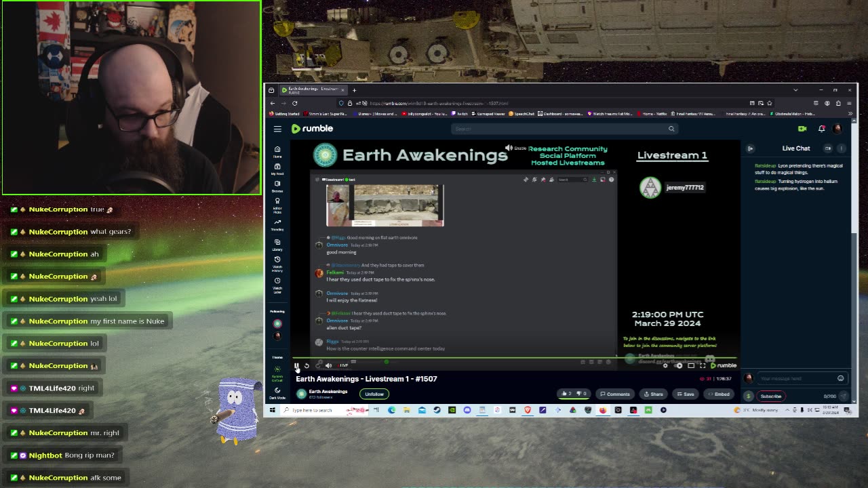Expand hidden system tray icons chevron
Image resolution: width=868 pixels, height=488 pixels.
[787, 410]
